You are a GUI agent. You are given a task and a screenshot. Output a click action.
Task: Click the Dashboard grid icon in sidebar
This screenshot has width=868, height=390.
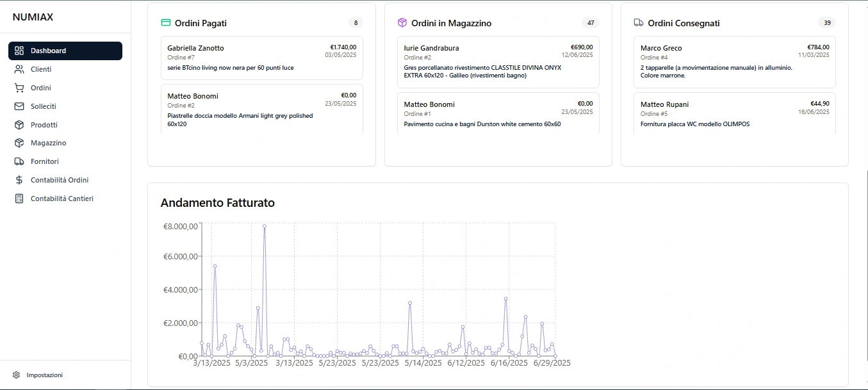click(19, 51)
